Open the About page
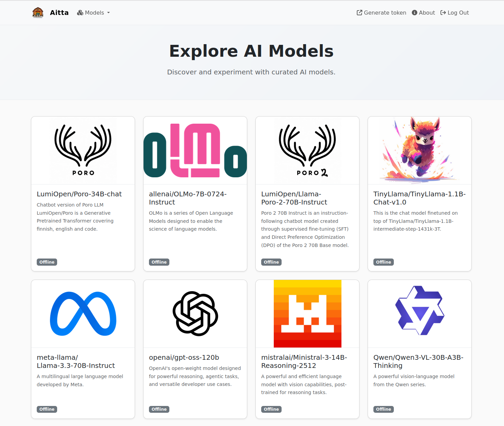The height and width of the screenshot is (426, 504). 423,13
